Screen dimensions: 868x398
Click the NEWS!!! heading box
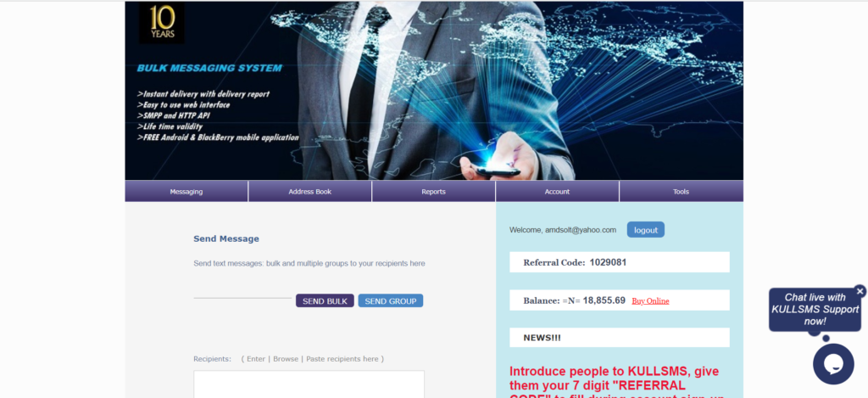point(620,338)
